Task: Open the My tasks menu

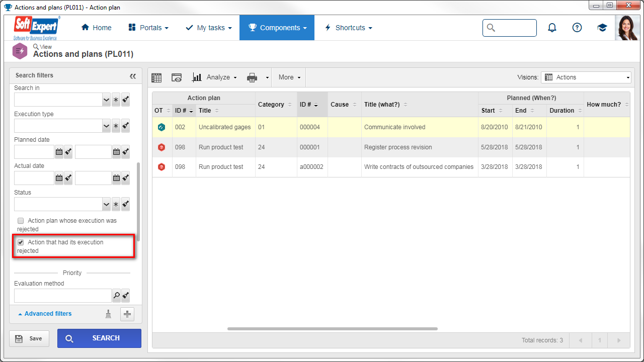Action: [x=209, y=28]
